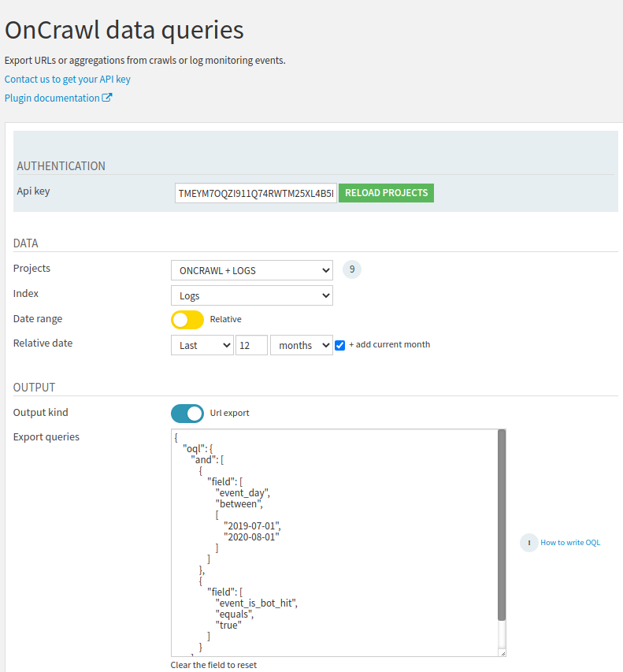Click the Export queries textarea scrollbar
623x672 pixels.
[x=502, y=525]
